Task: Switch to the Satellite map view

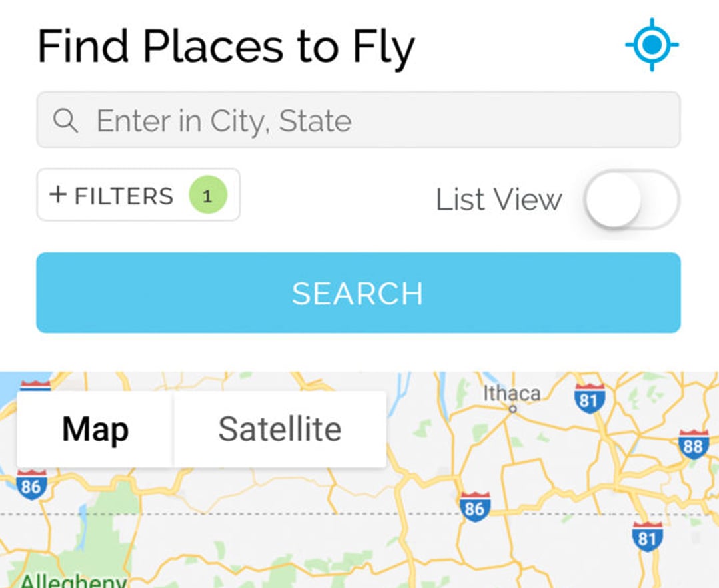Action: (x=280, y=430)
